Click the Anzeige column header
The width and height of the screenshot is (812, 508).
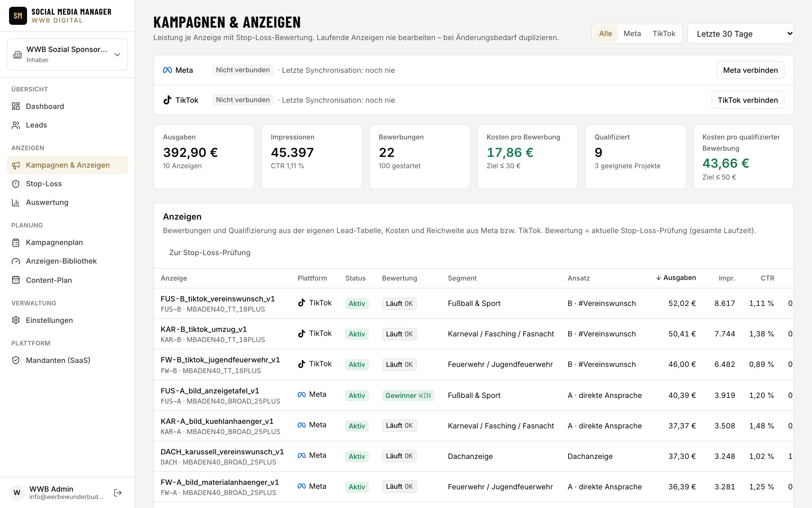pyautogui.click(x=174, y=278)
